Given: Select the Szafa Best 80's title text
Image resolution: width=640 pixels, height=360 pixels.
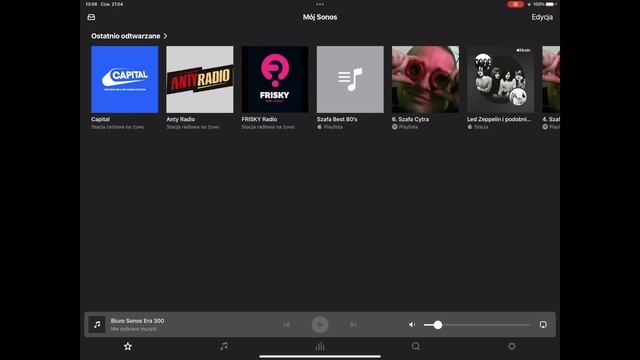Looking at the screenshot, I should [337, 119].
